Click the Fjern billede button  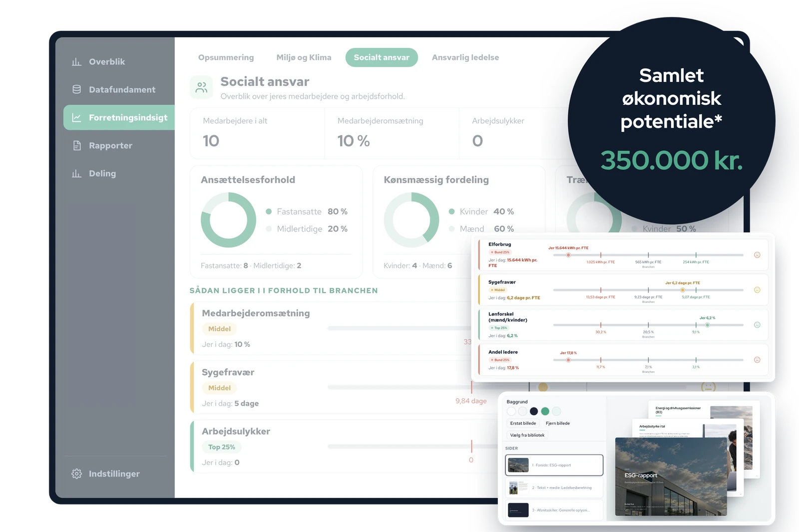point(558,423)
